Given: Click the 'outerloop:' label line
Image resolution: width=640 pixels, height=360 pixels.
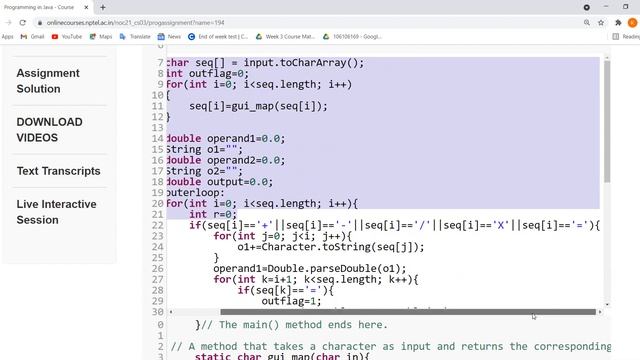Looking at the screenshot, I should tap(196, 193).
